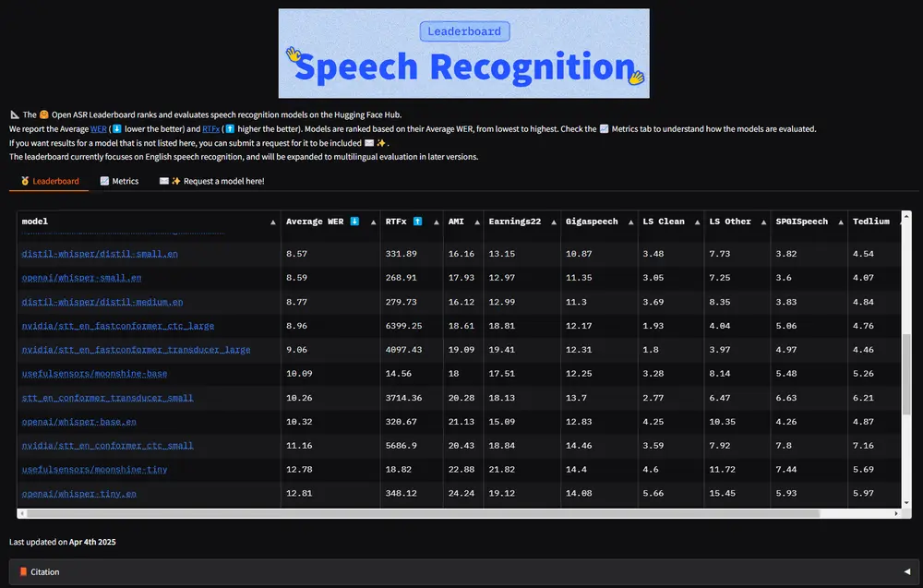923x588 pixels.
Task: Sort by the model column arrow
Action: point(272,222)
